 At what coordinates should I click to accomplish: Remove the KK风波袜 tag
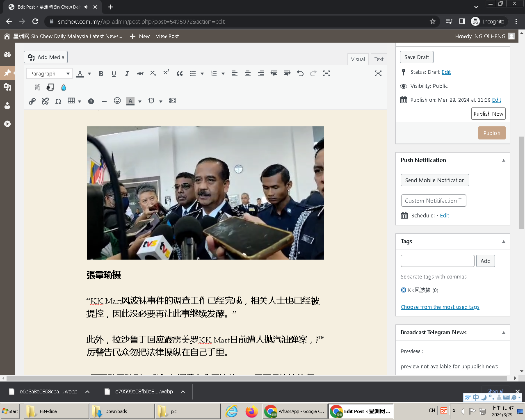pos(404,290)
